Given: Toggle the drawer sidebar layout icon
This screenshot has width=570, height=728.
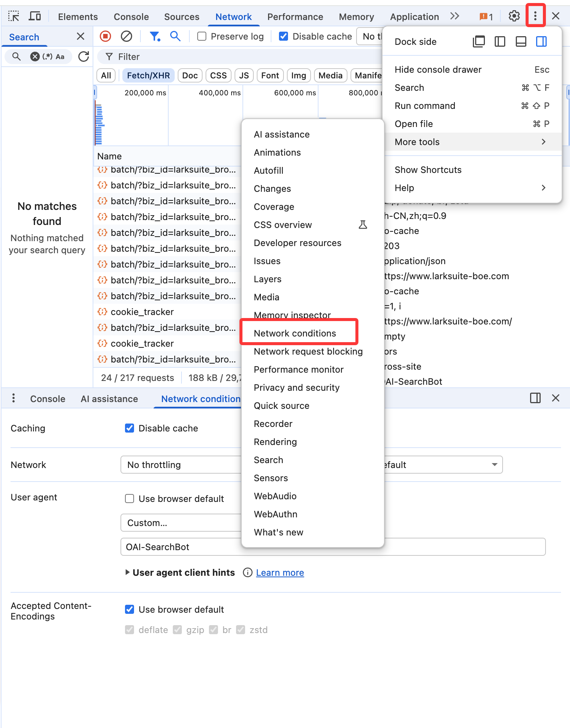Looking at the screenshot, I should 535,398.
